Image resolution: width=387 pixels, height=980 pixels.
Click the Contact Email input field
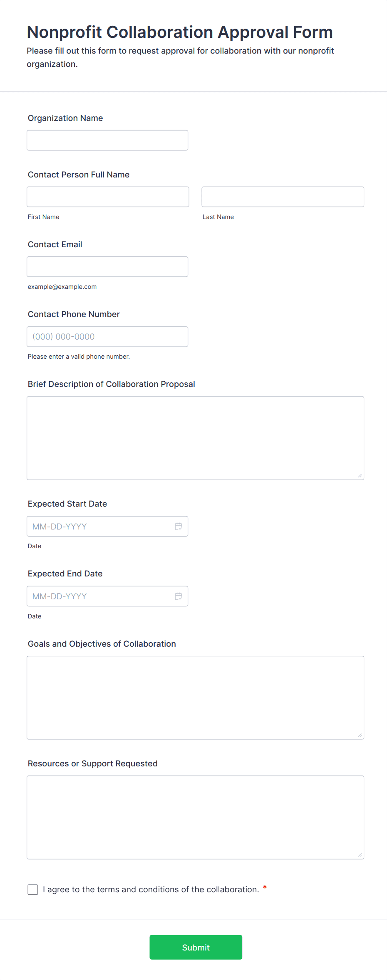point(107,267)
